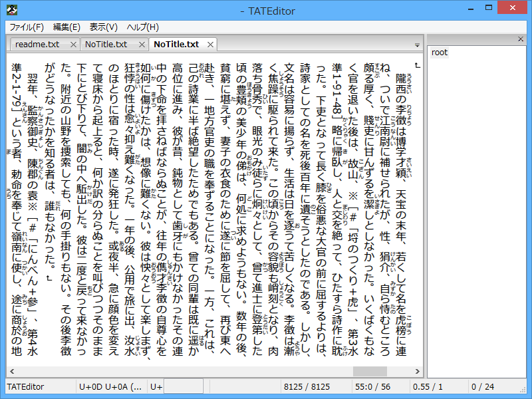
Task: Click the 55:0 / 56 line position
Action: (372, 387)
